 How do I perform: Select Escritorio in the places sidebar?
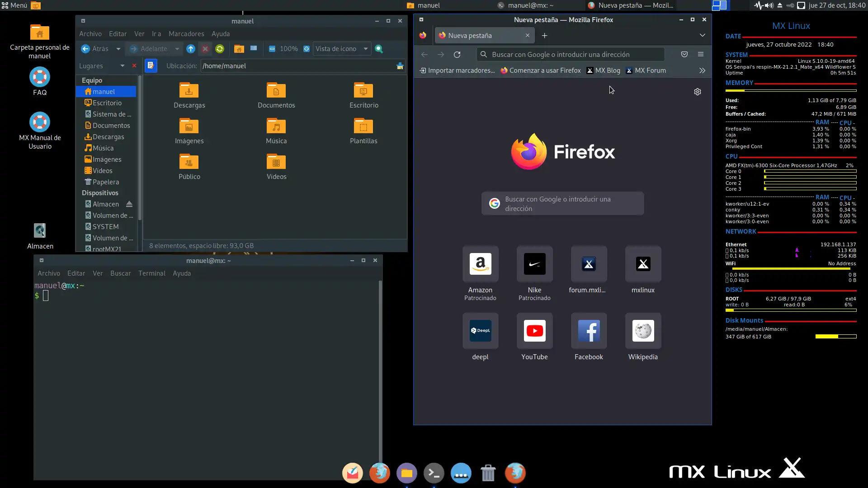[x=106, y=103]
